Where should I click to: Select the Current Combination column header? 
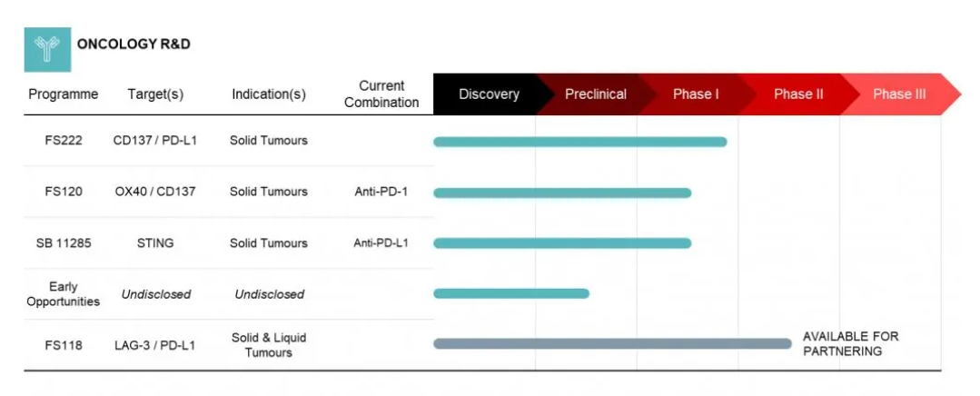coord(381,94)
